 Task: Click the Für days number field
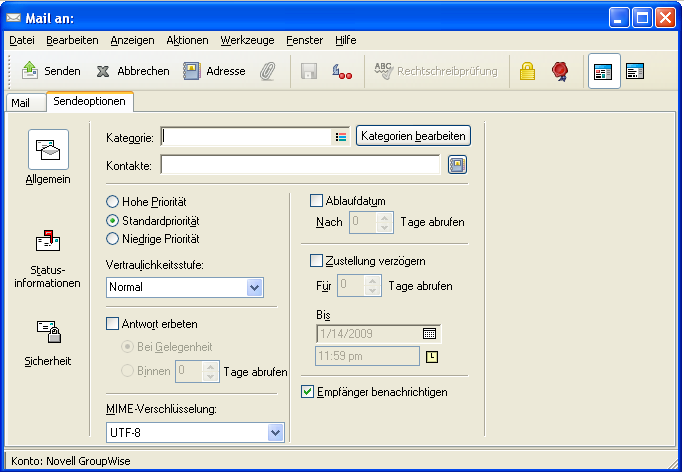351,286
